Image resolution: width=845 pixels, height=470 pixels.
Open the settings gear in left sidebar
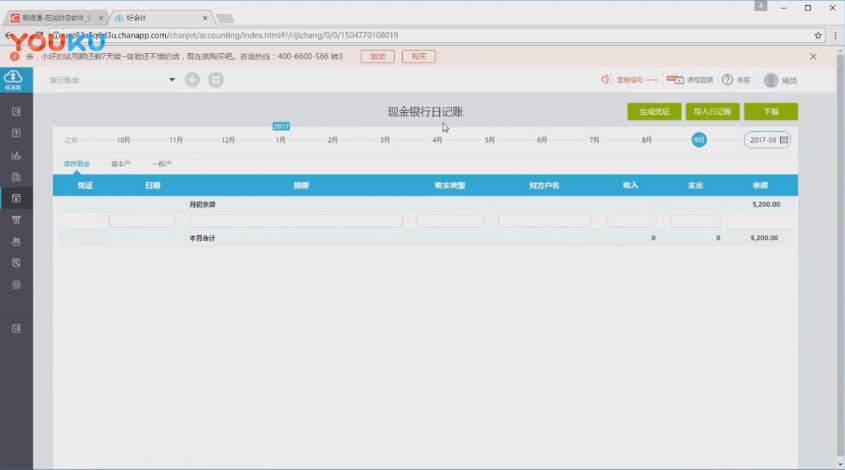click(16, 285)
